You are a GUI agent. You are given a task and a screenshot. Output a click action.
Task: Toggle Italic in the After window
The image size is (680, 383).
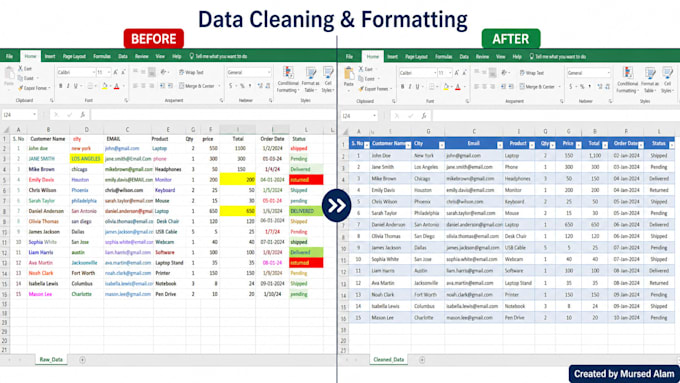[410, 87]
